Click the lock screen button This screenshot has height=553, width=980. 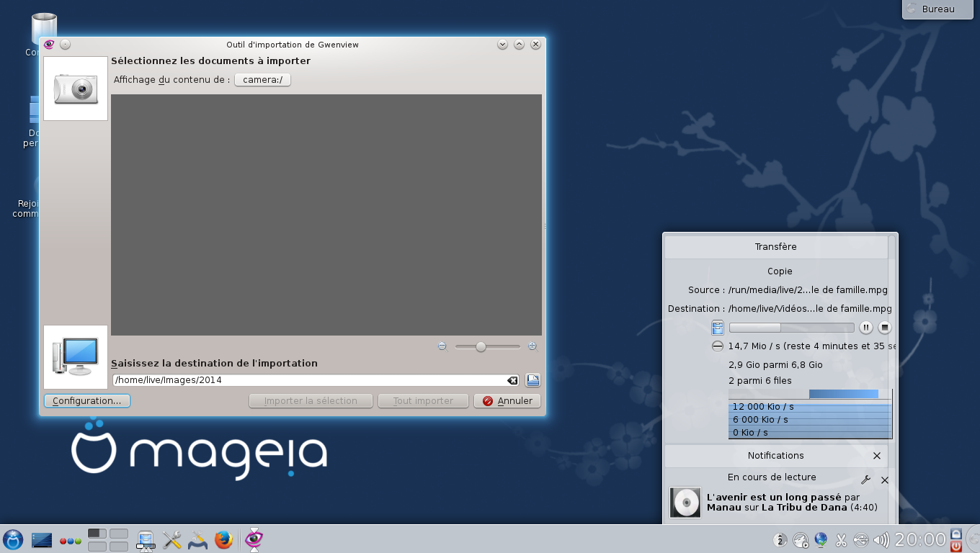point(956,534)
